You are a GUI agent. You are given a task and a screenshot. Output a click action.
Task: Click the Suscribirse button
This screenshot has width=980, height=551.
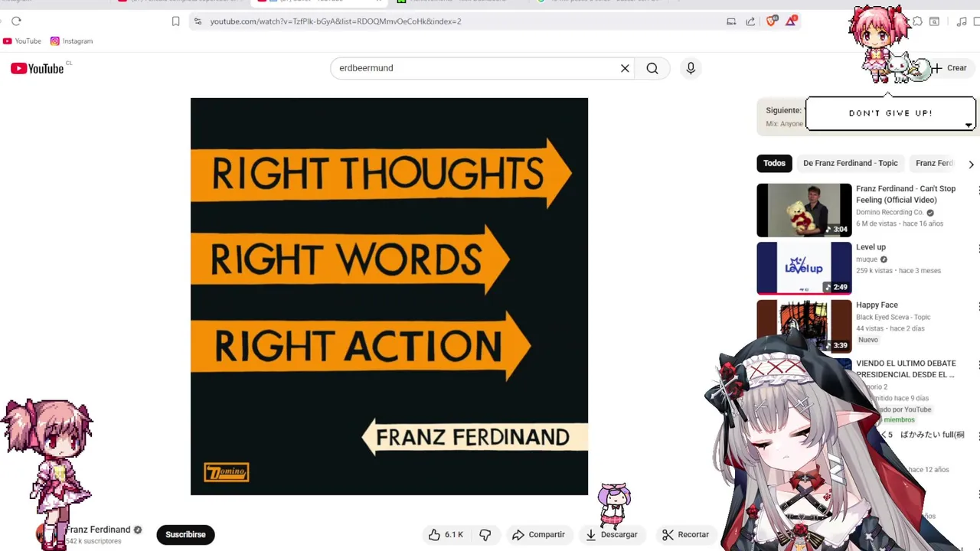185,535
